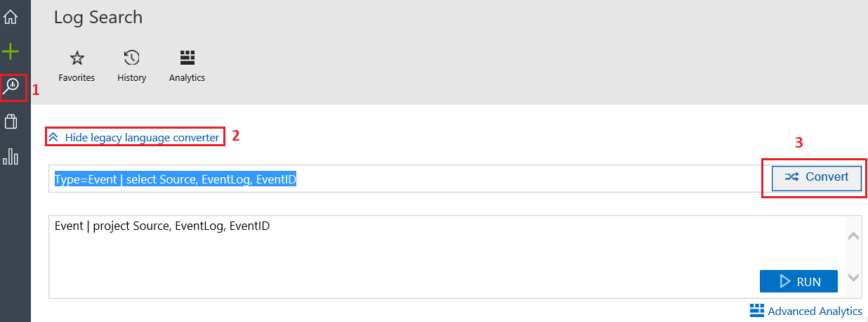Image resolution: width=868 pixels, height=322 pixels.
Task: Click the Favorites star icon
Action: 77,58
